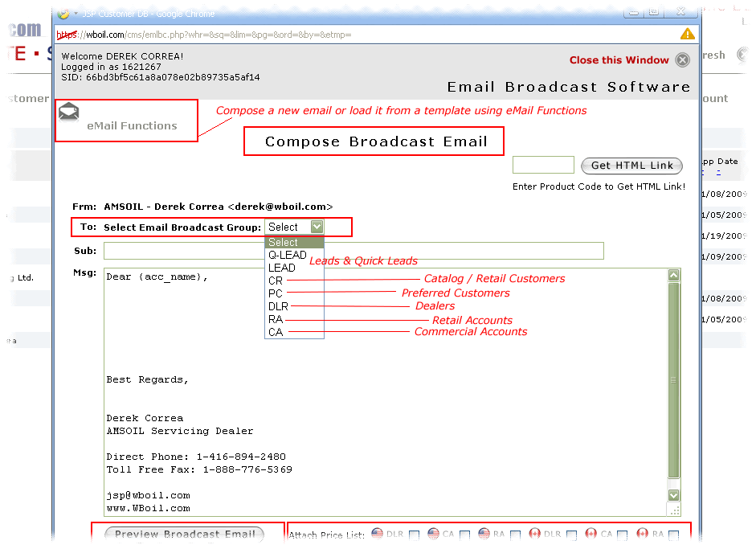Choose RA option in the broadcast group list
This screenshot has width=756, height=549.
tap(294, 319)
